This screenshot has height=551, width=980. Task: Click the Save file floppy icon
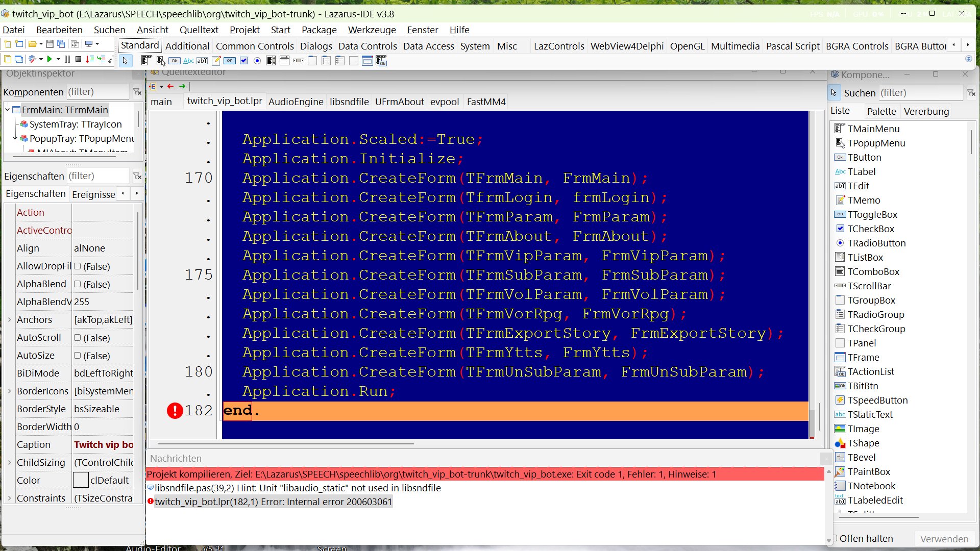50,44
